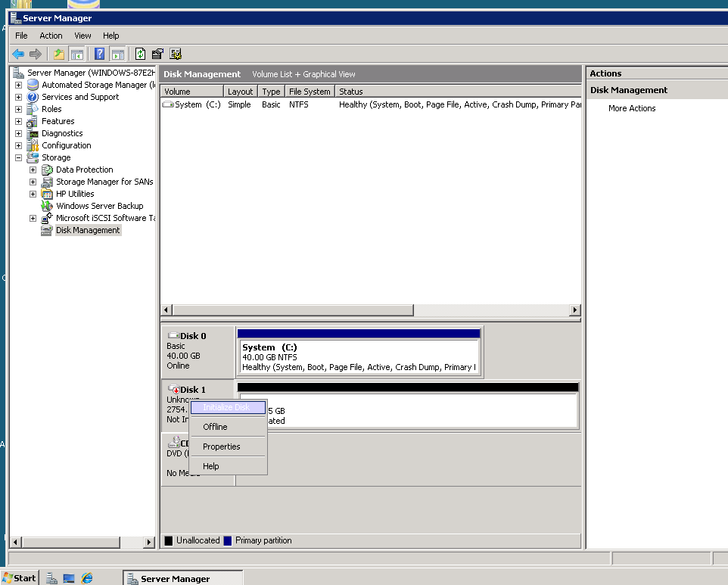The width and height of the screenshot is (728, 585).
Task: Launch Internet Explorer from the taskbar
Action: [x=87, y=578]
